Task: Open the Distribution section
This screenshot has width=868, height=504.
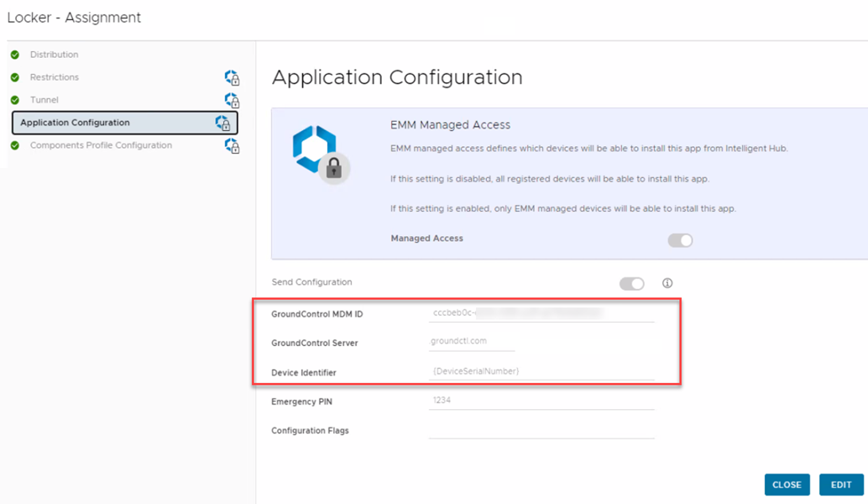Action: tap(54, 55)
